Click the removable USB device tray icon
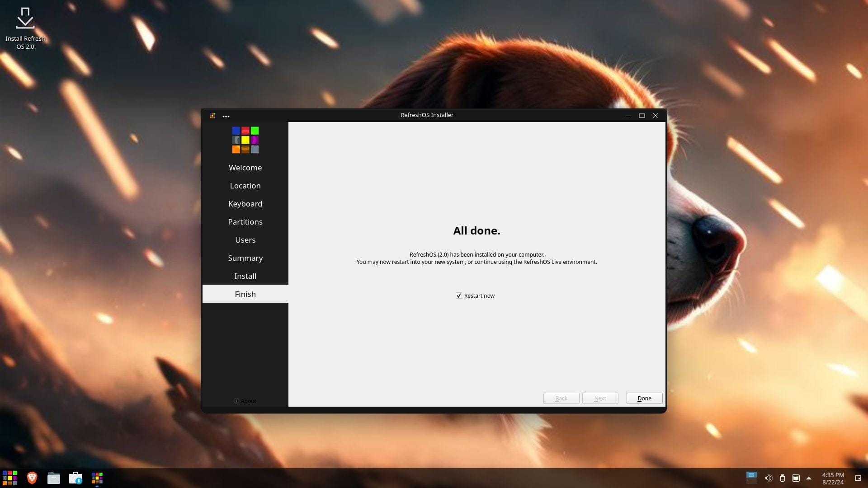Viewport: 868px width, 488px height. coord(782,478)
